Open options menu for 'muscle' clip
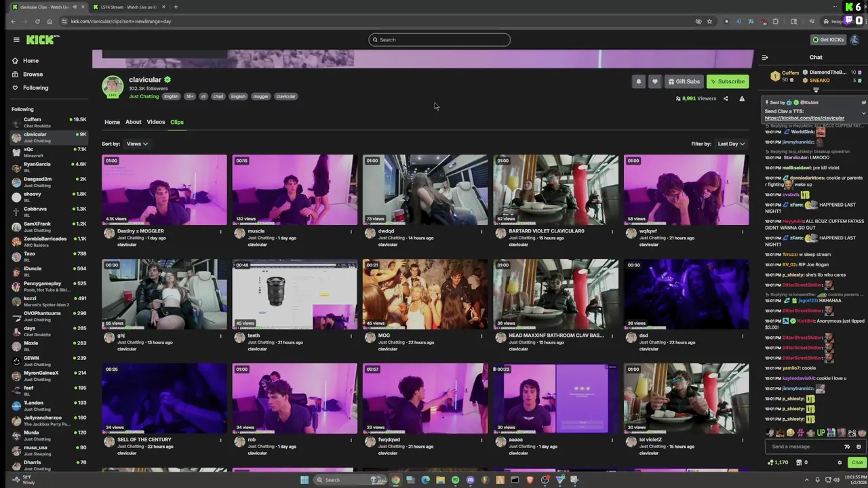This screenshot has width=868, height=488. [x=351, y=232]
